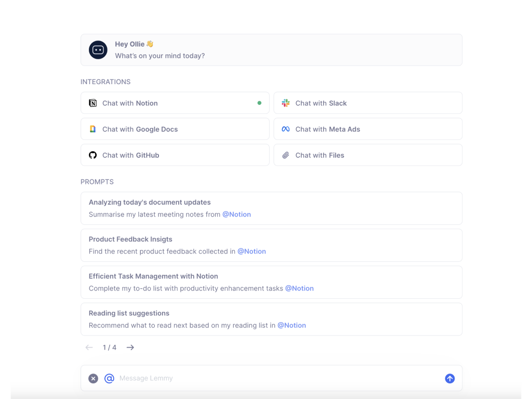Click the paperclip Files icon
The height and width of the screenshot is (399, 532).
(286, 155)
